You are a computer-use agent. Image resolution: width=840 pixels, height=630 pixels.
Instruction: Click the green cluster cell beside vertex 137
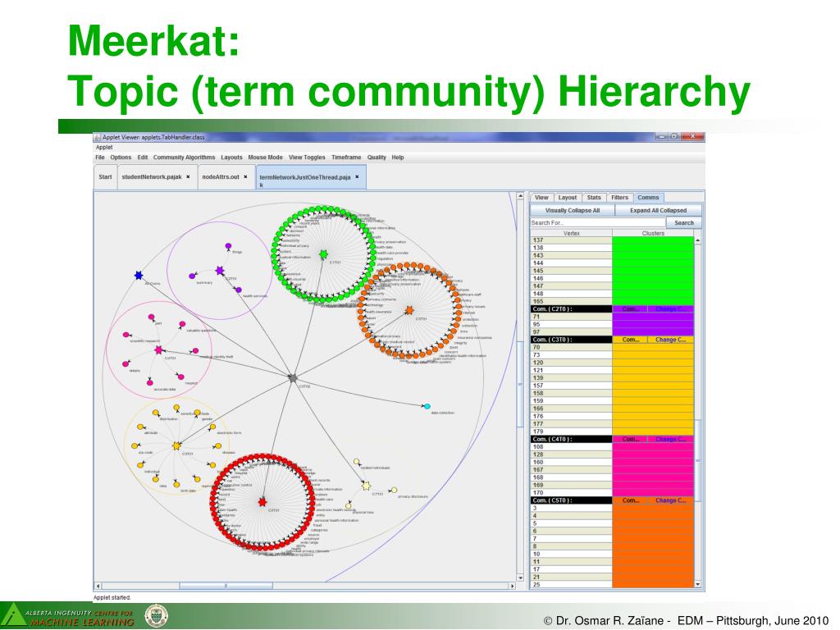[x=653, y=240]
